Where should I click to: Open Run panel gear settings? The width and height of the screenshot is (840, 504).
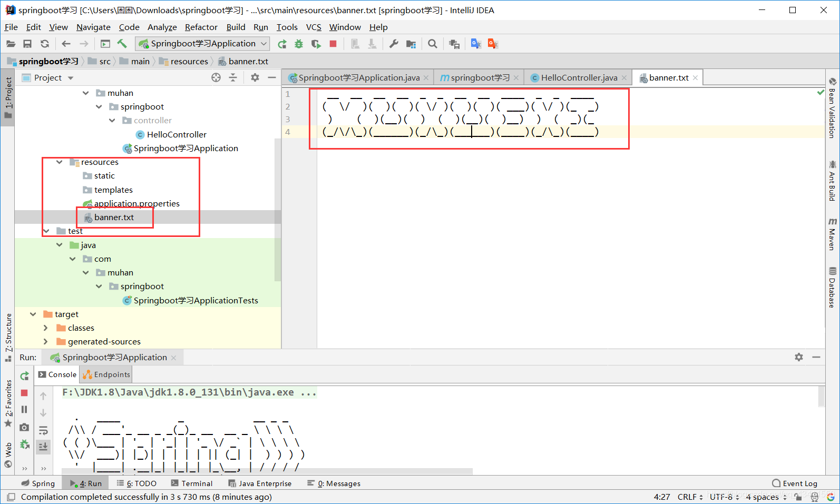[x=799, y=357]
